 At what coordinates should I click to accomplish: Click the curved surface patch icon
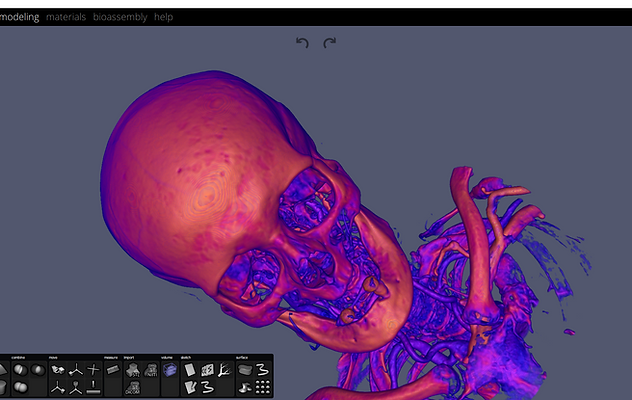pos(243,369)
